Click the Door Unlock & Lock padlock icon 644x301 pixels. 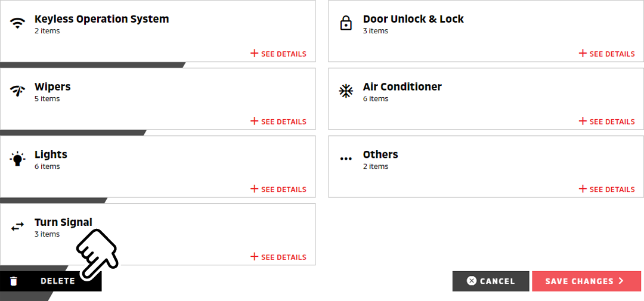tap(346, 23)
